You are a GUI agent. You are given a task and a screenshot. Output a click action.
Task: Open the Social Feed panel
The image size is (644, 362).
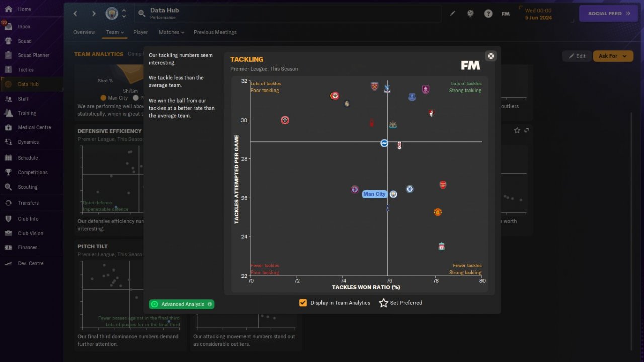(609, 14)
